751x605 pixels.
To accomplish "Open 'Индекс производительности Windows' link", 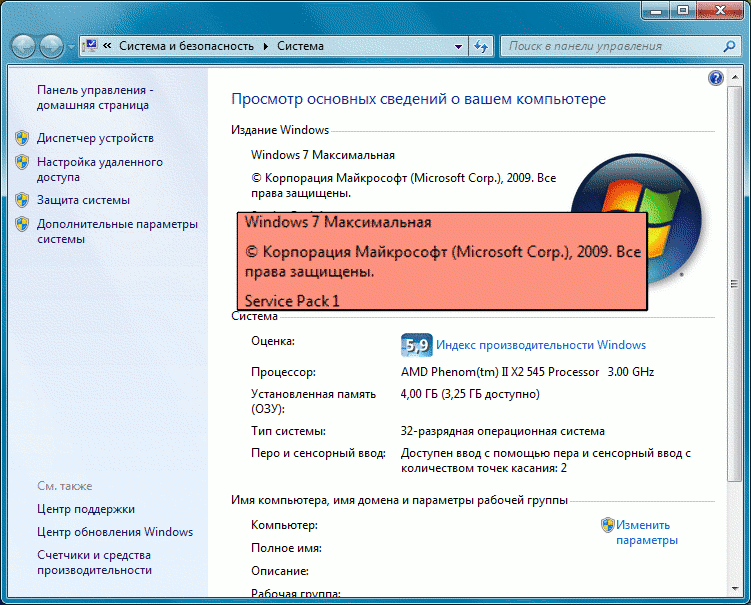I will coord(541,345).
